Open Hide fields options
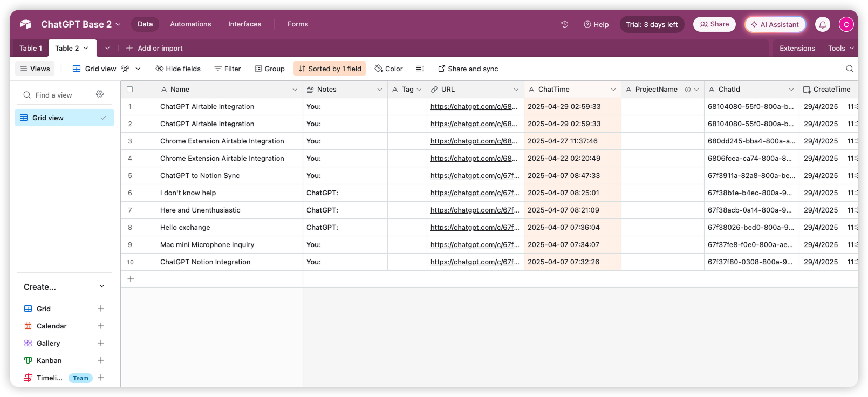Screen dimensions: 868x397 (x=178, y=69)
